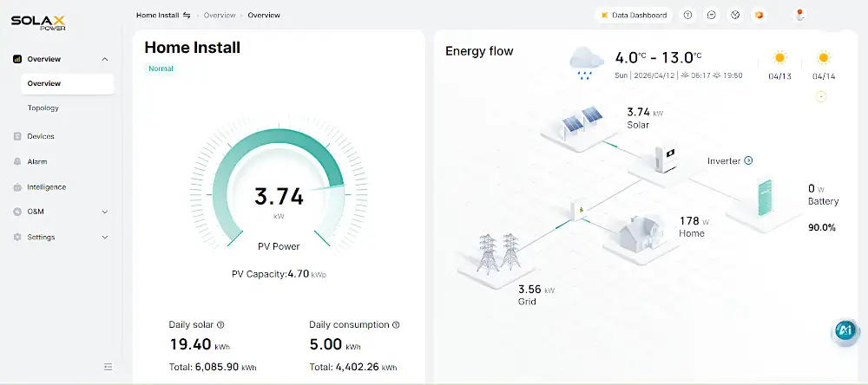Click the Home Install page title
Screen dimensions: 868x385
192,48
